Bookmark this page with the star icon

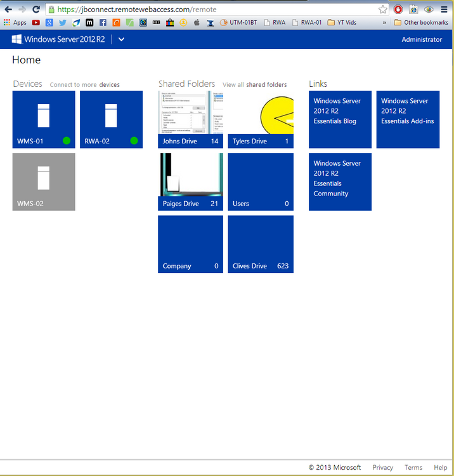click(383, 10)
